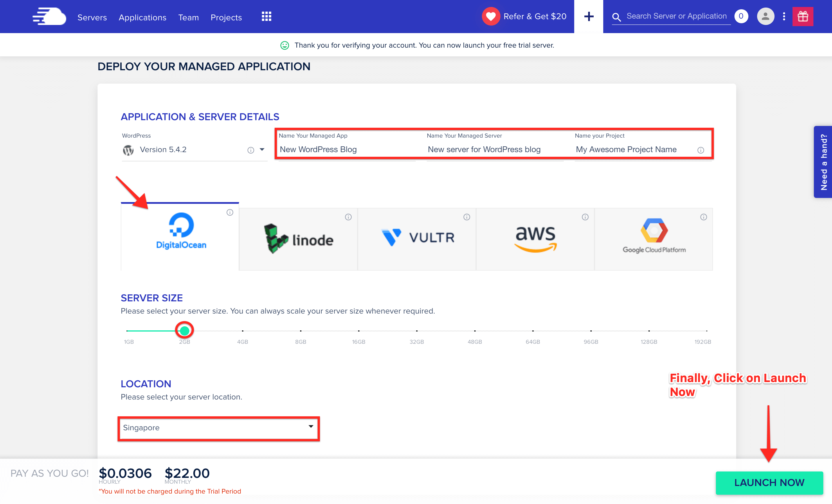Click the plus add button
The height and width of the screenshot is (504, 832).
(588, 16)
